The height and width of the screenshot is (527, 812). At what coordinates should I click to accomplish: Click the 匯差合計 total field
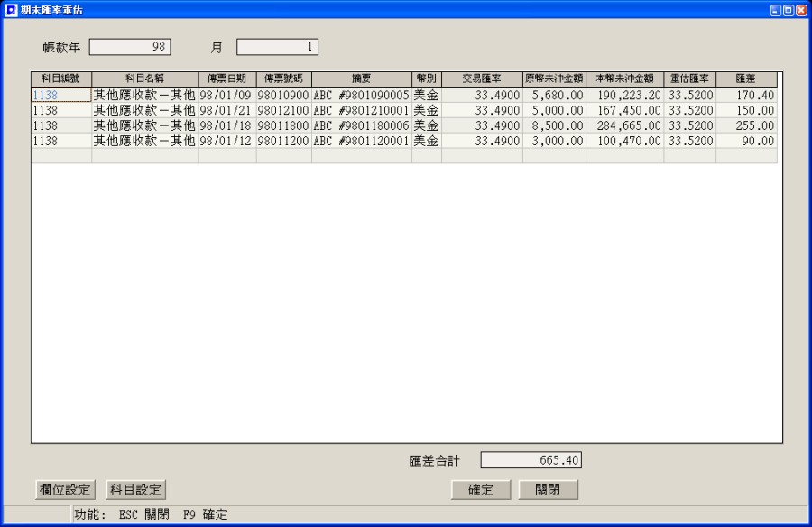531,460
